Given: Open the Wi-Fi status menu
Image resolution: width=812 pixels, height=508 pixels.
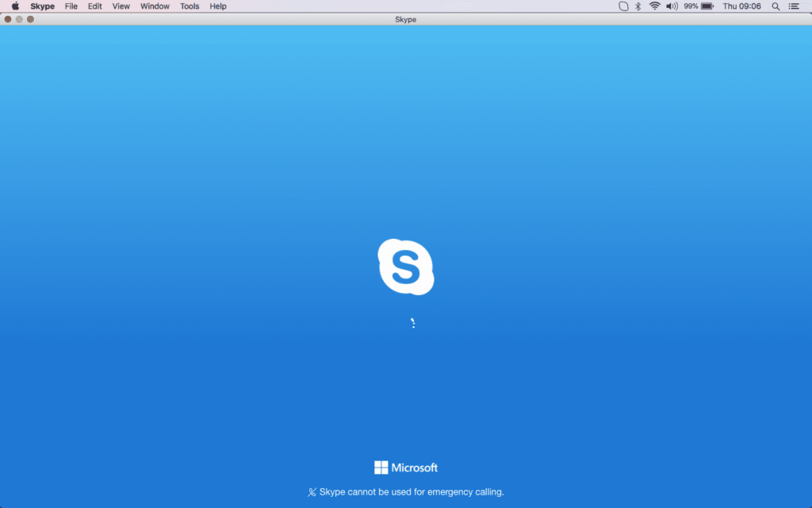Looking at the screenshot, I should coord(654,6).
